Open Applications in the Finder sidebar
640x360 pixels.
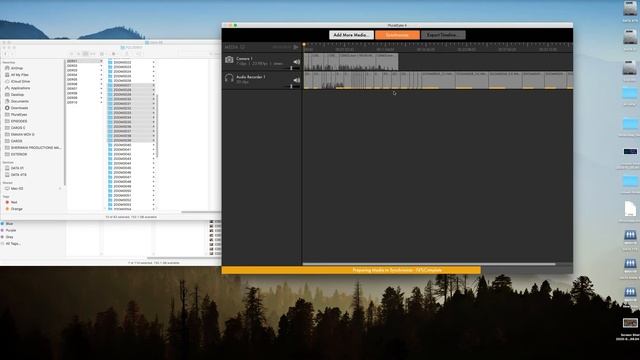point(20,88)
